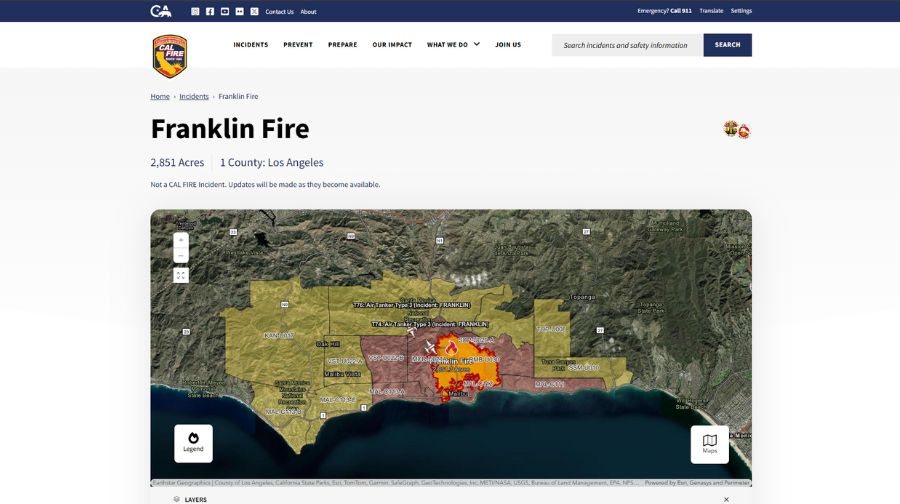Enter fullscreen map view
This screenshot has width=900, height=504.
click(181, 275)
